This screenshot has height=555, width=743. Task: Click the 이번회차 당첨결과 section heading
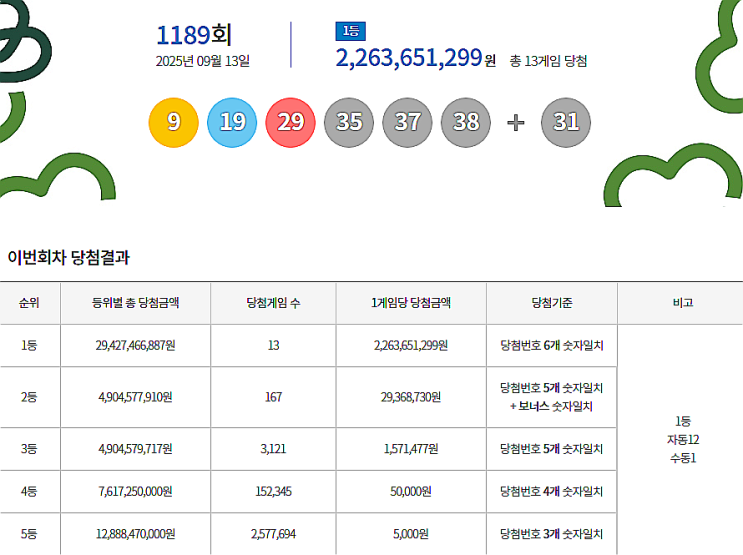pyautogui.click(x=69, y=257)
